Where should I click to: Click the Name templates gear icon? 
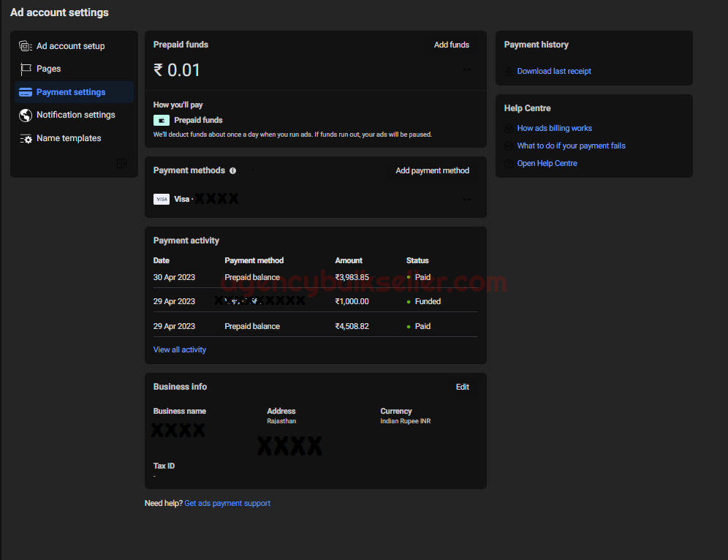tap(26, 138)
